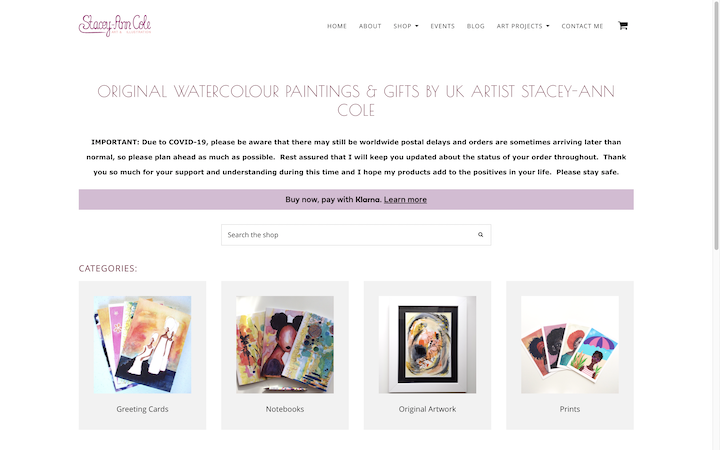Viewport: 720px width, 450px height.
Task: Go to the Home page
Action: (x=337, y=26)
